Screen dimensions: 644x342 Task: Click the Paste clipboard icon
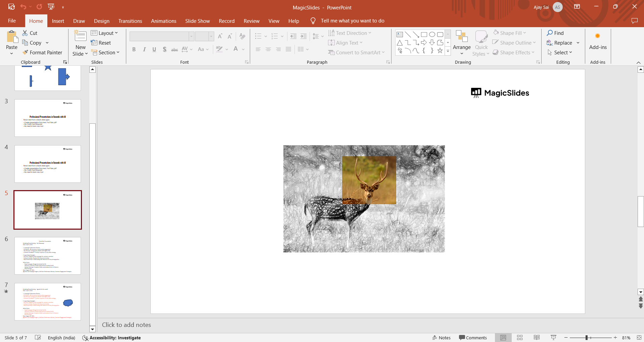pyautogui.click(x=12, y=37)
